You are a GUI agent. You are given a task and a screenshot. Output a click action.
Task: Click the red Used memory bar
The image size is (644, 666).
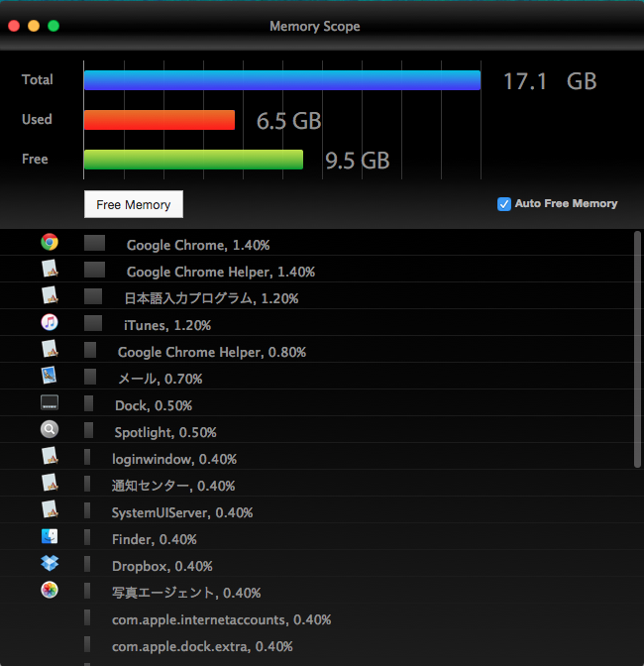click(160, 120)
